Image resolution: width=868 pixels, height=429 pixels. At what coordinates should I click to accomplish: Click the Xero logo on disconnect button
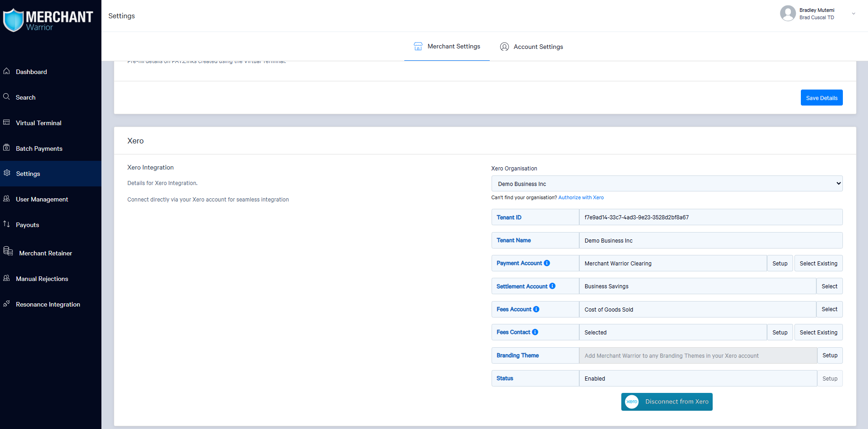point(632,402)
